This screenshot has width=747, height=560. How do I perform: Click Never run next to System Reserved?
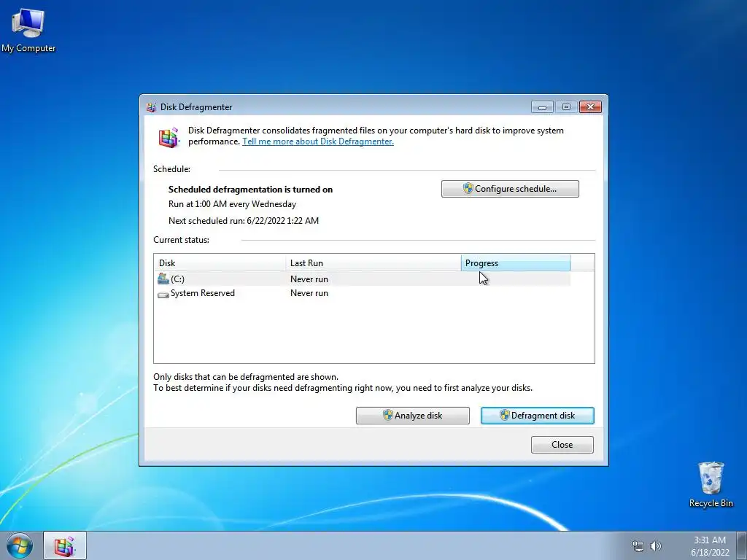[309, 293]
